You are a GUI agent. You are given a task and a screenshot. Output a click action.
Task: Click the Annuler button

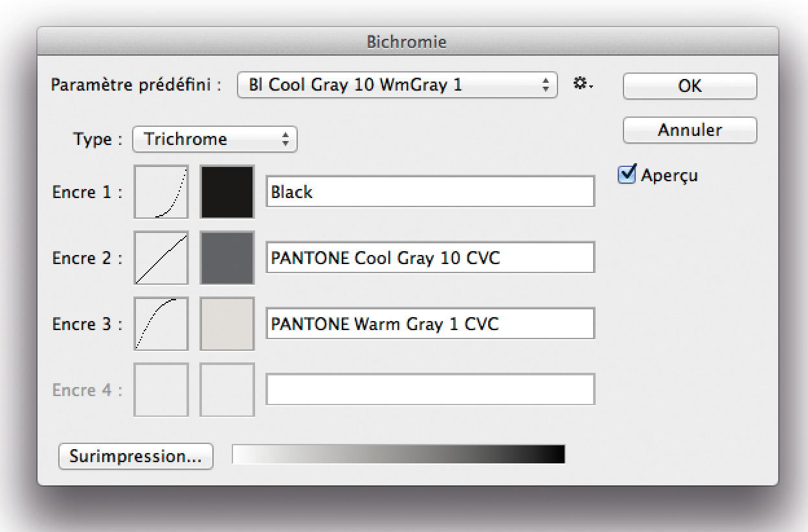[690, 129]
